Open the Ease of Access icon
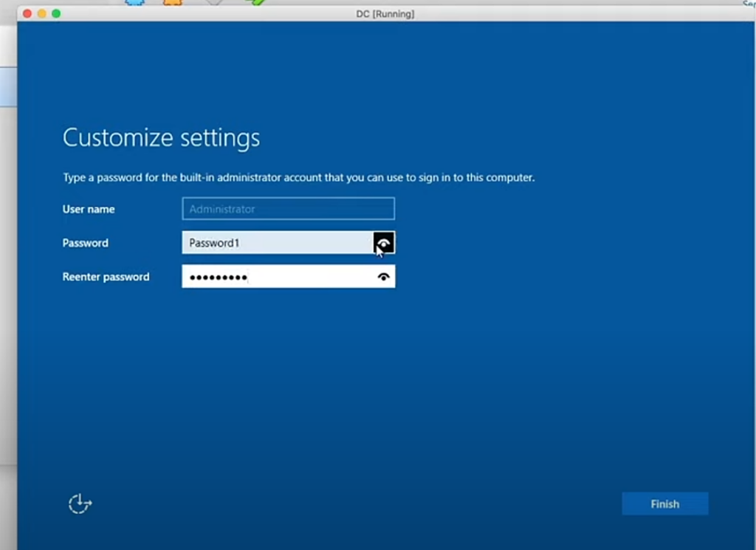 (80, 504)
